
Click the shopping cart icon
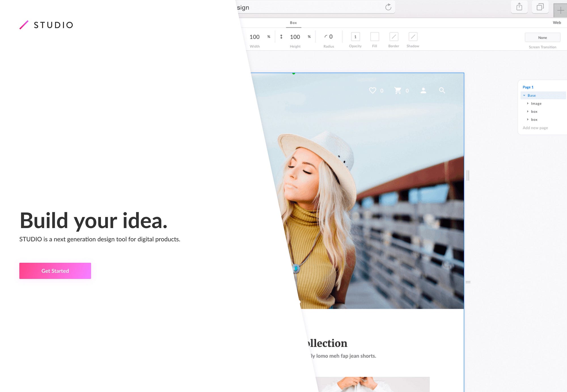[398, 90]
